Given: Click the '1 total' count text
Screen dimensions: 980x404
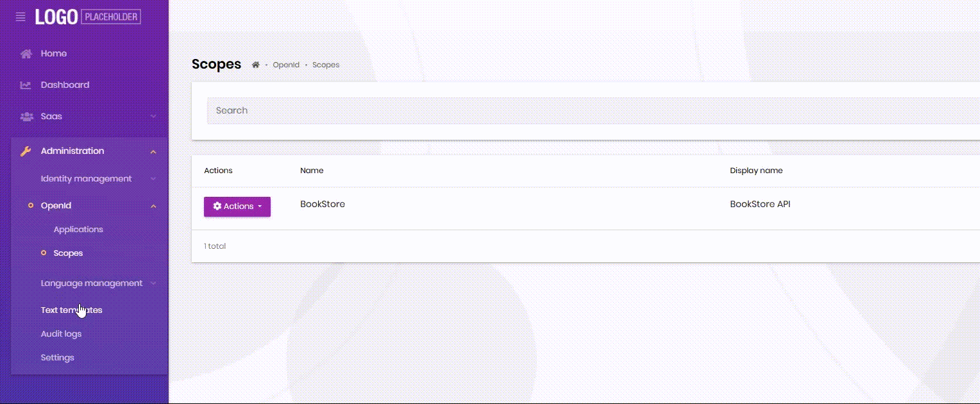Looking at the screenshot, I should 215,246.
